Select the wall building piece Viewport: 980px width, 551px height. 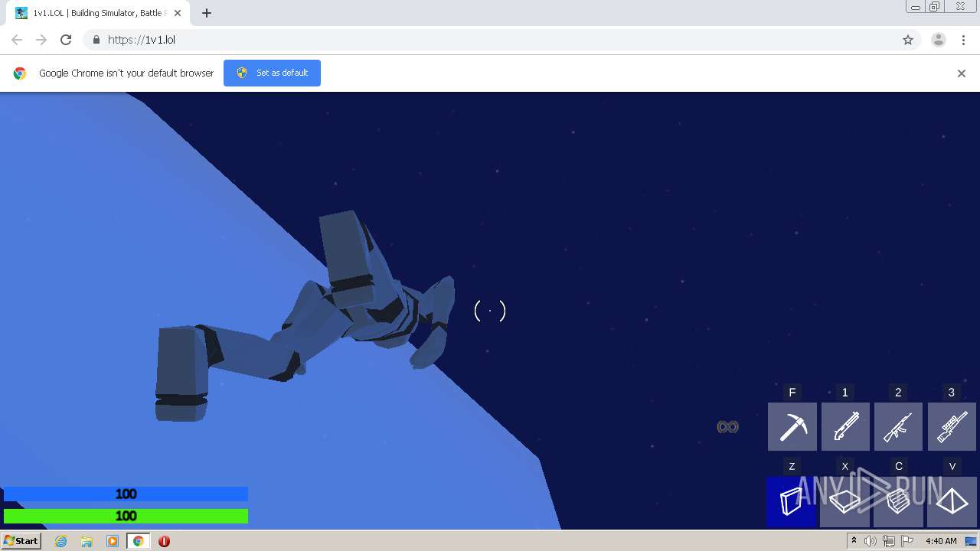(x=792, y=502)
